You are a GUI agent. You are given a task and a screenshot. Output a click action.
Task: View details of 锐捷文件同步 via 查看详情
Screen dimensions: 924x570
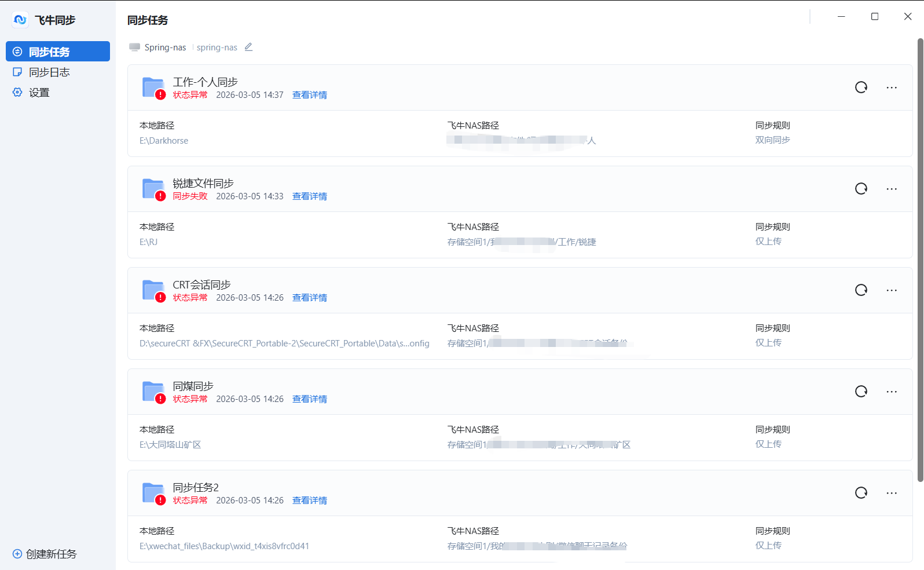(310, 196)
